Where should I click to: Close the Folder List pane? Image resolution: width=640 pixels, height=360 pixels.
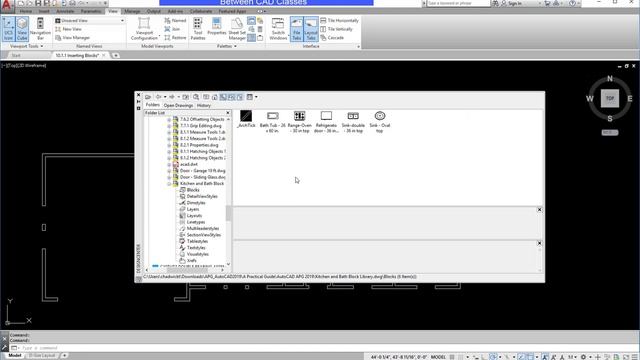coord(228,113)
